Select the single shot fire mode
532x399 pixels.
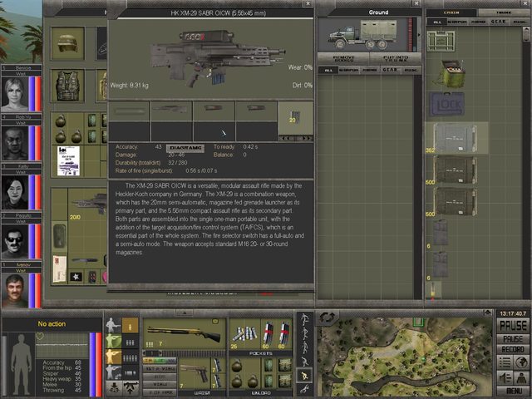(x=131, y=326)
